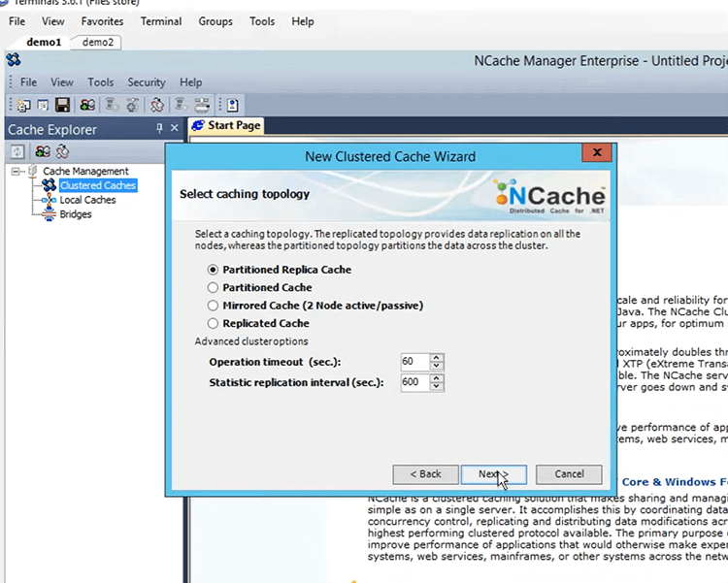This screenshot has width=728, height=583.
Task: Open NCache Manager View menu
Action: (x=62, y=82)
